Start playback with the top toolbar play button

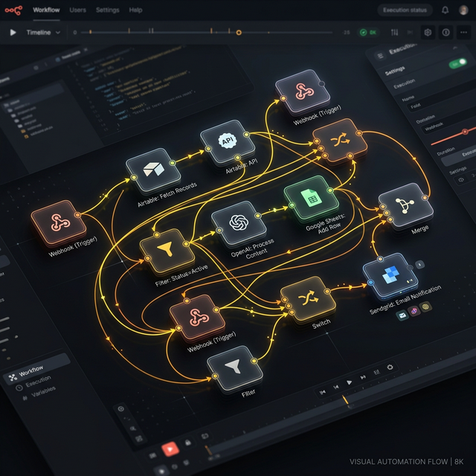[13, 32]
